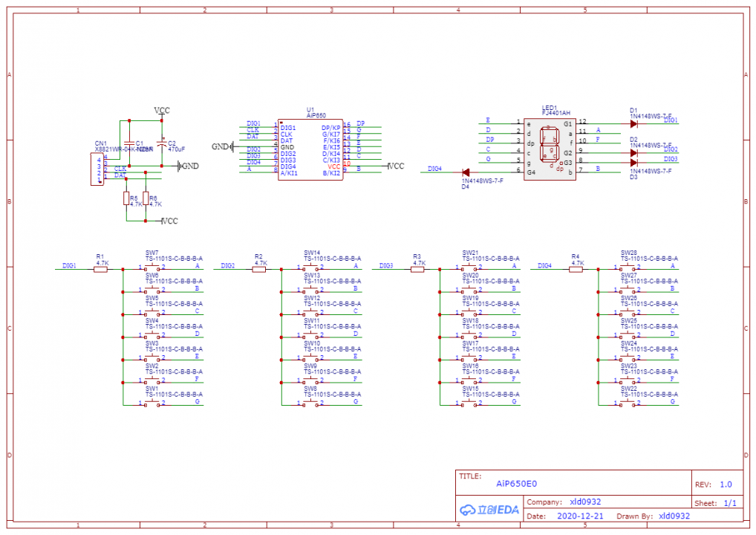Click GND symbol right of CN1
This screenshot has width=756, height=535.
[188, 166]
